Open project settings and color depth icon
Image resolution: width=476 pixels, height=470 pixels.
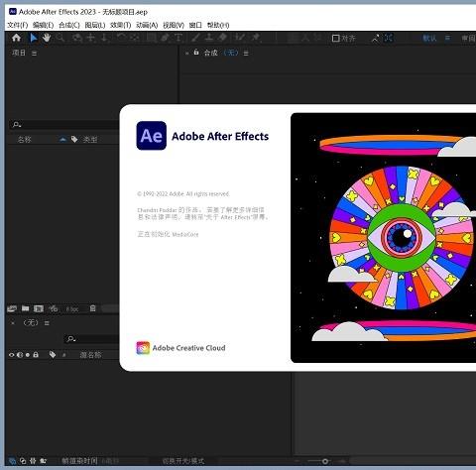pos(54,308)
